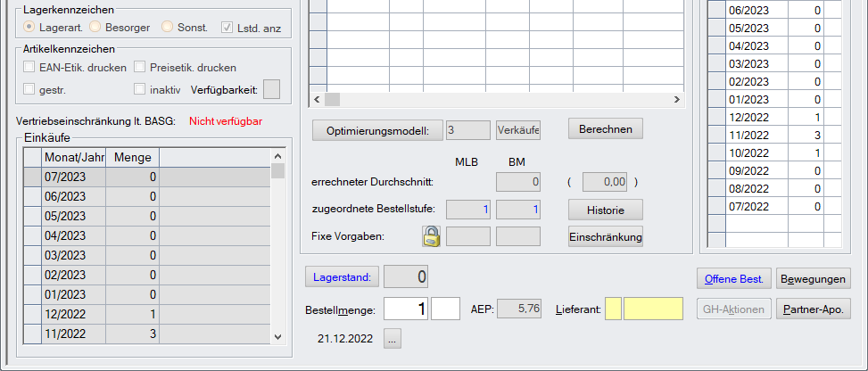This screenshot has width=868, height=371.
Task: Click right arrow of horizontal grid scrollbar
Action: [x=676, y=99]
